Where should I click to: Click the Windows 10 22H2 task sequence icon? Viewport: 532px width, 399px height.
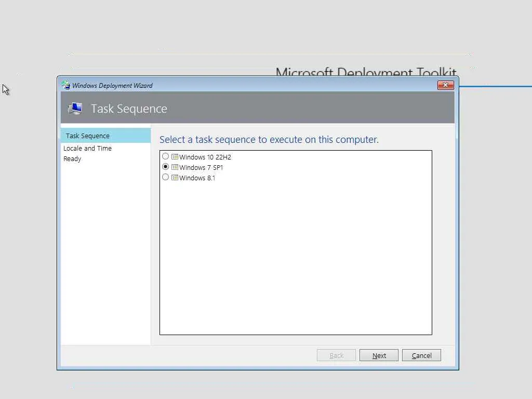[175, 157]
